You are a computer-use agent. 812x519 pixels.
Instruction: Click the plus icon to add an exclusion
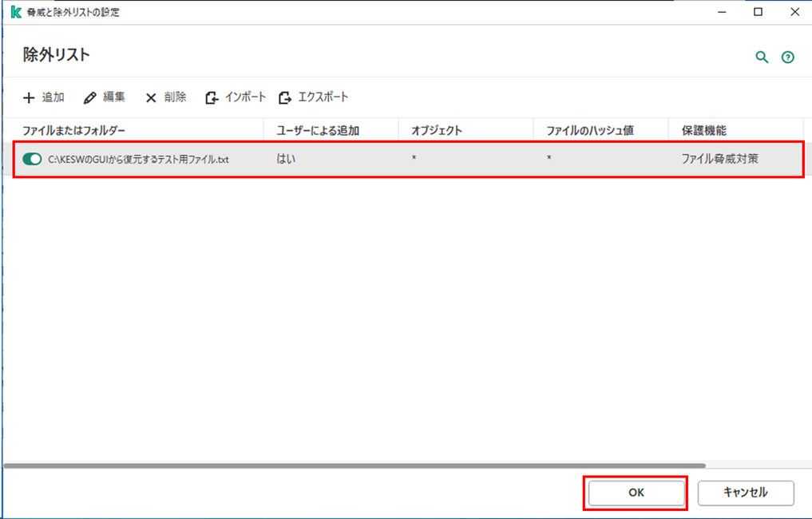click(x=27, y=97)
